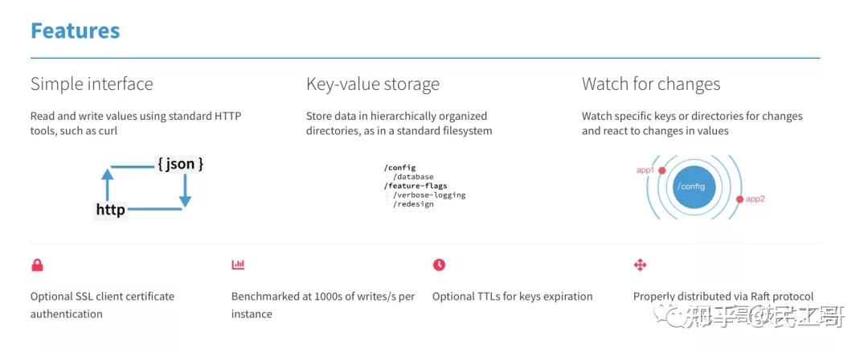
Task: Click the pink bar chart benchmark icon
Action: 238,265
